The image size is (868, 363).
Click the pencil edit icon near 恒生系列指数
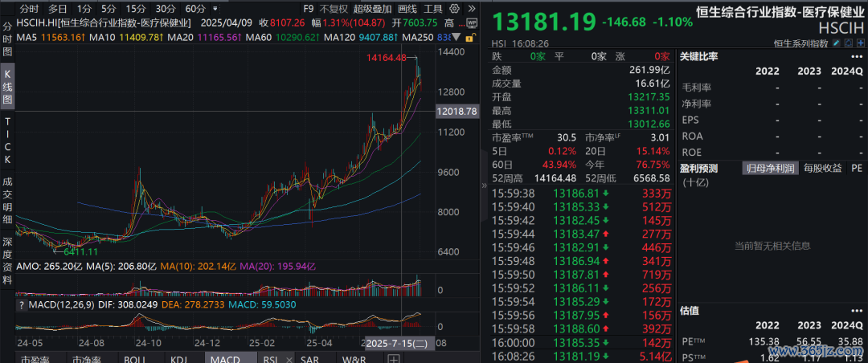click(x=837, y=43)
